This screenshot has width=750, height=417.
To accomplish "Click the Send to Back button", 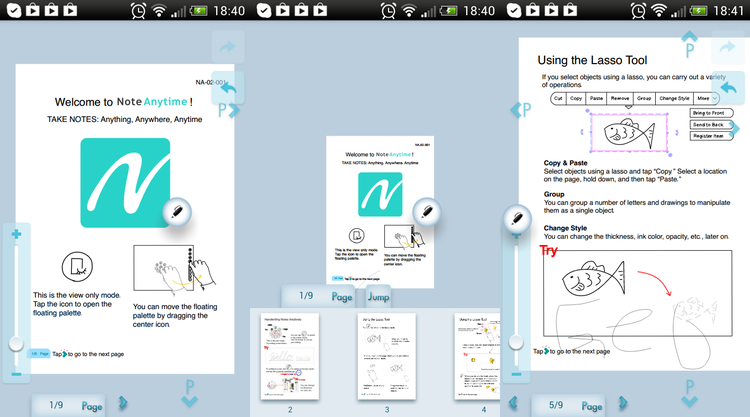I will (708, 125).
